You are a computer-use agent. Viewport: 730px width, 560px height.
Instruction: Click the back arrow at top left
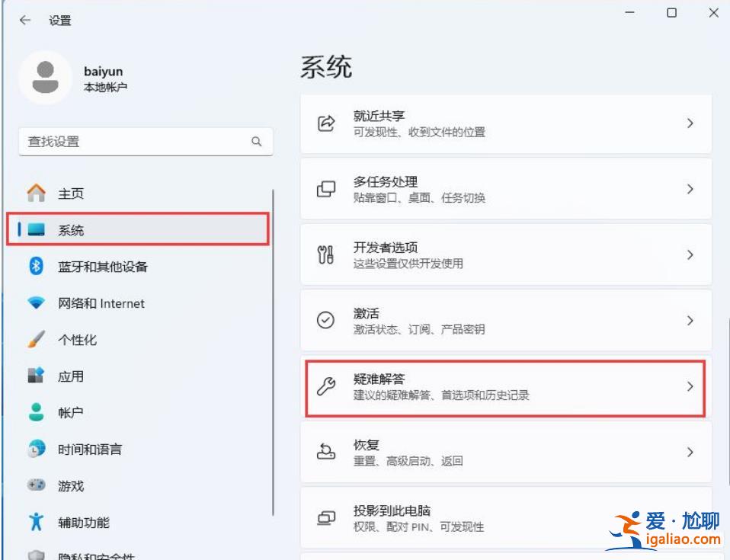[25, 21]
